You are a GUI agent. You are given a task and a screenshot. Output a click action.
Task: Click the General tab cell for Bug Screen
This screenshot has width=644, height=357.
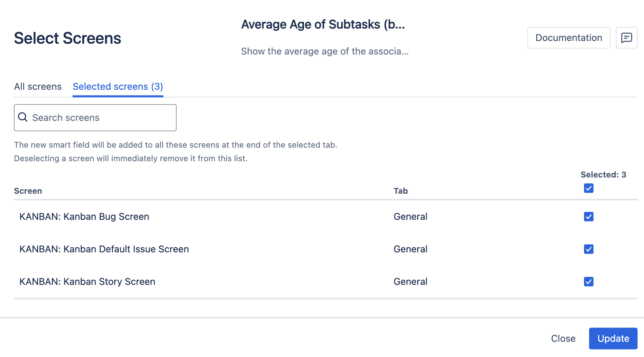(410, 217)
